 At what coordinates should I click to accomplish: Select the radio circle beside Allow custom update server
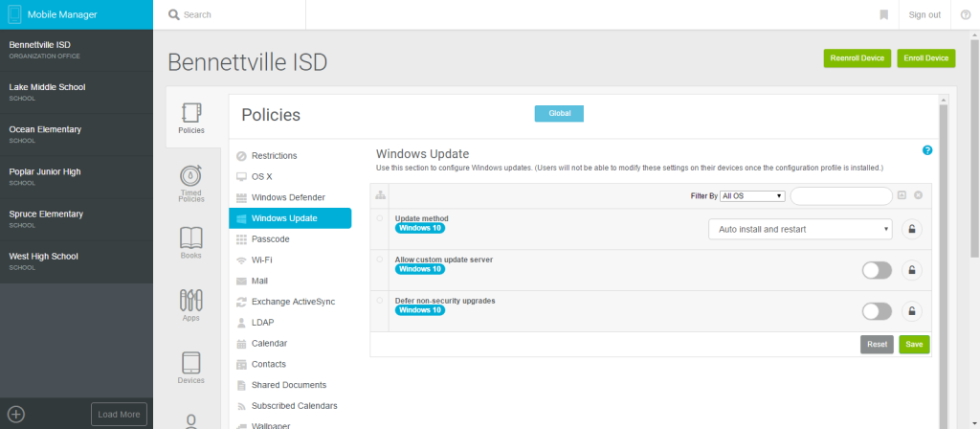(x=380, y=259)
